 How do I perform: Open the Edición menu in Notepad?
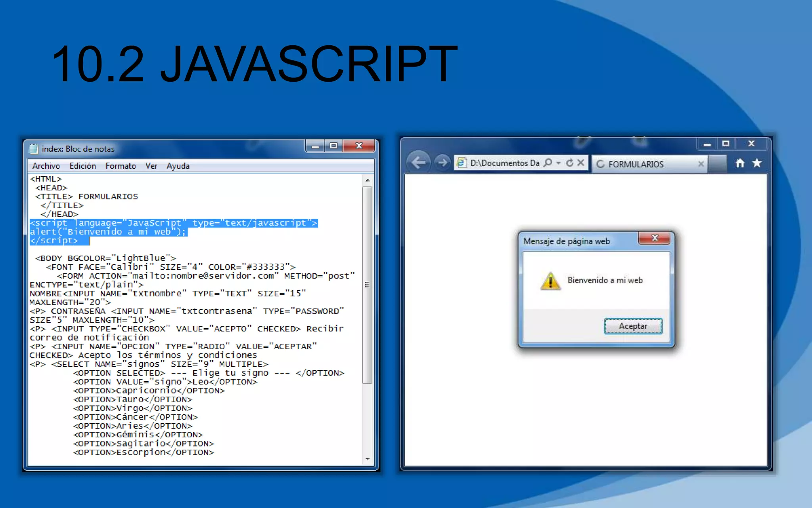pyautogui.click(x=82, y=166)
